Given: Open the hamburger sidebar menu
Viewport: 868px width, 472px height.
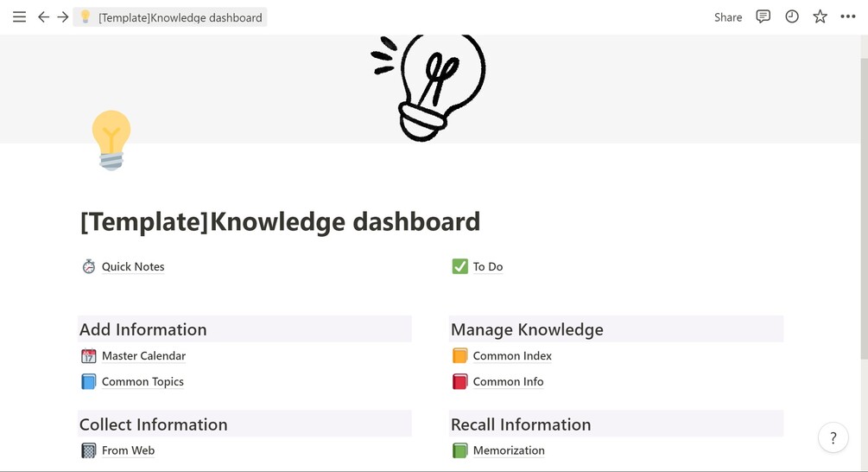Looking at the screenshot, I should tap(19, 17).
